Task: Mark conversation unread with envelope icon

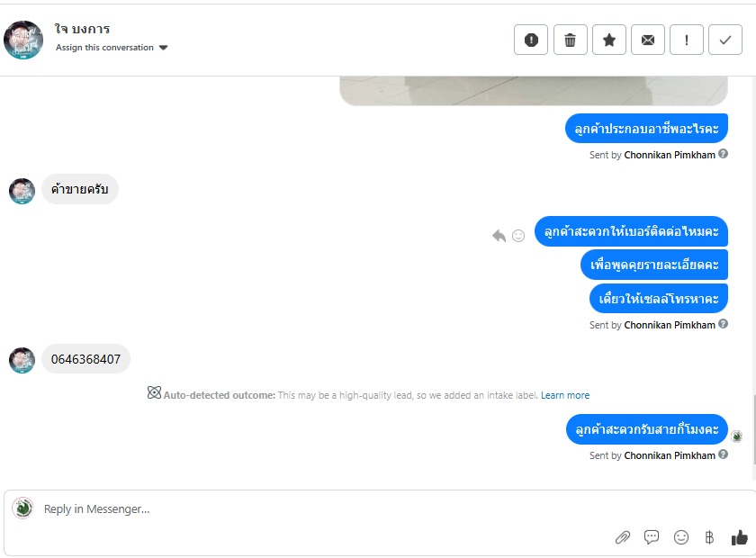Action: click(x=648, y=40)
